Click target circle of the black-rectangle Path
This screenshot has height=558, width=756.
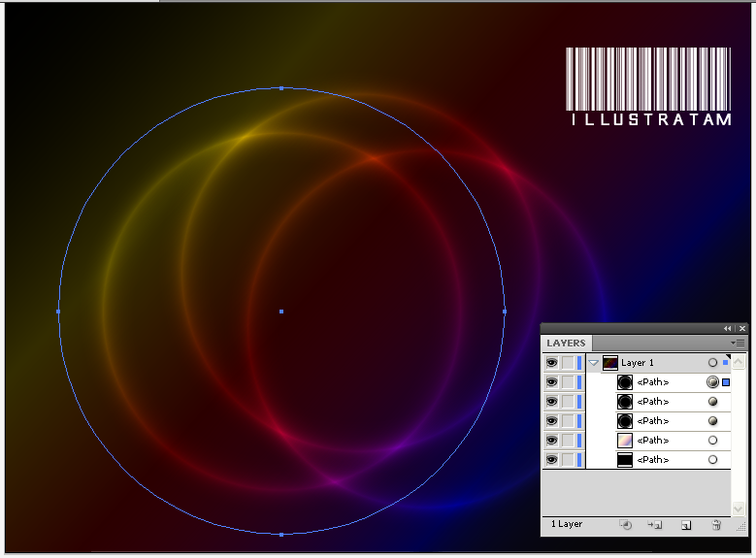(x=712, y=460)
